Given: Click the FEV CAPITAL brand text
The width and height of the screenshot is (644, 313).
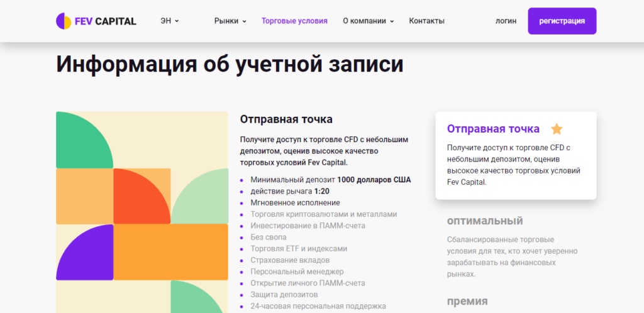Looking at the screenshot, I should [x=105, y=21].
